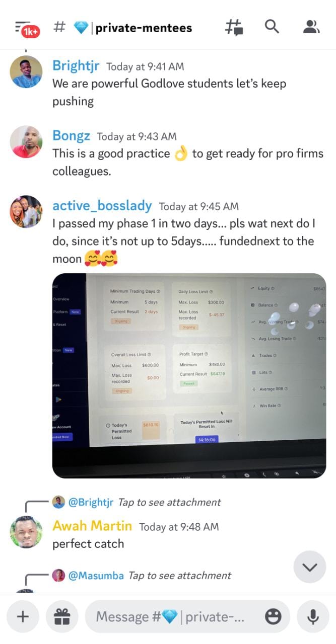Tap the plus attachment button

pyautogui.click(x=23, y=616)
